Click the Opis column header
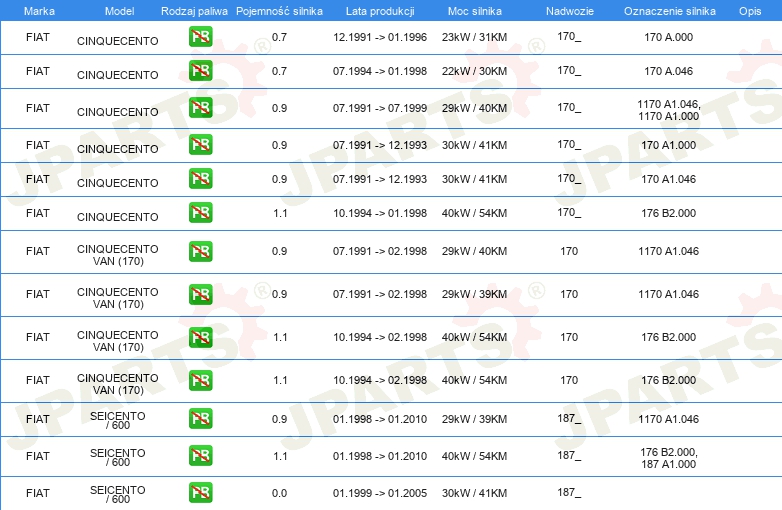Screen dimensions: 782x510 click(x=750, y=11)
